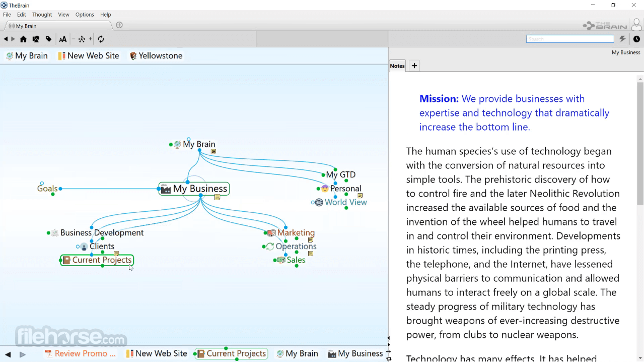Select the My Brain thought in plex
This screenshot has height=362, width=644.
[x=199, y=144]
